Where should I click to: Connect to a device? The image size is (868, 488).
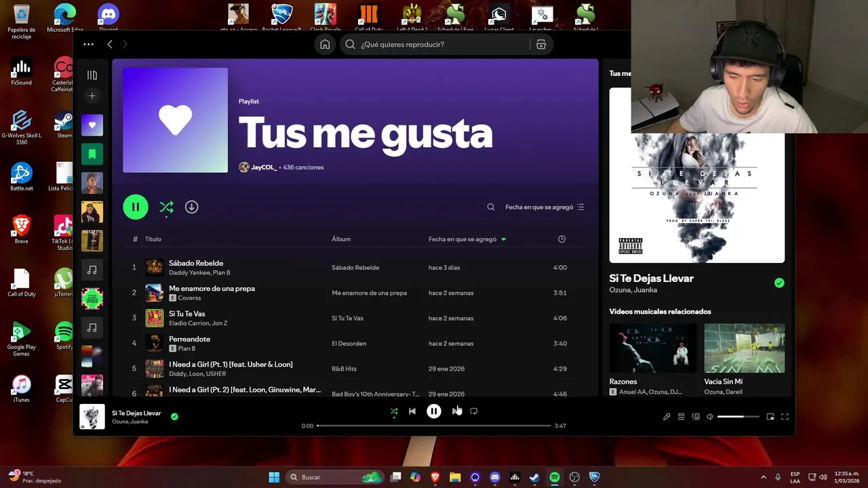click(696, 417)
